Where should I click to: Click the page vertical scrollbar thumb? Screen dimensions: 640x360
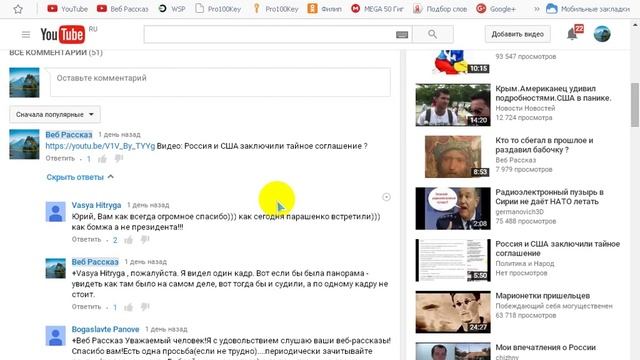(x=635, y=105)
